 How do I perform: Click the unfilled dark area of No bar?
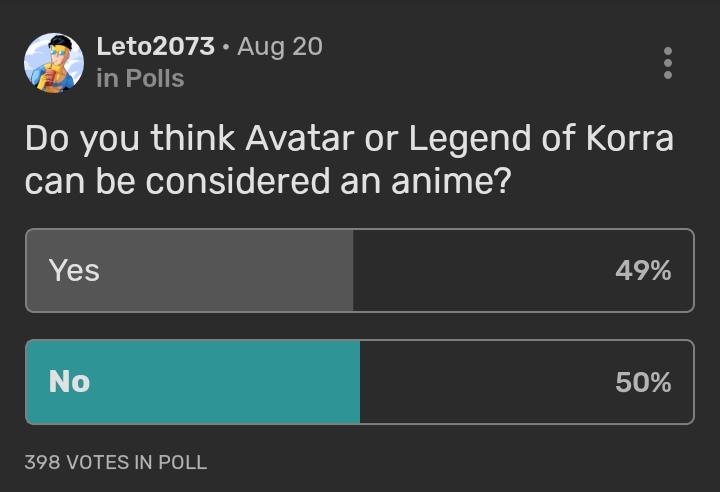[480, 381]
